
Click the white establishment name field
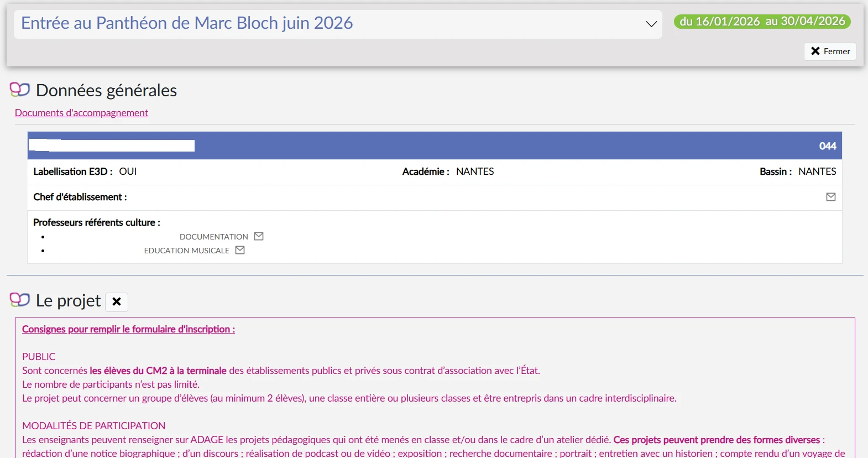click(x=112, y=145)
